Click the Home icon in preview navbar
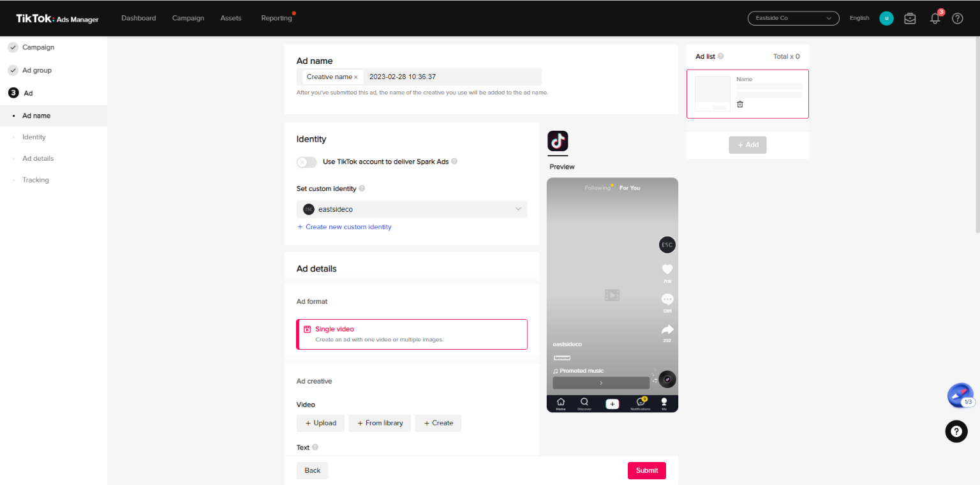 pos(561,403)
